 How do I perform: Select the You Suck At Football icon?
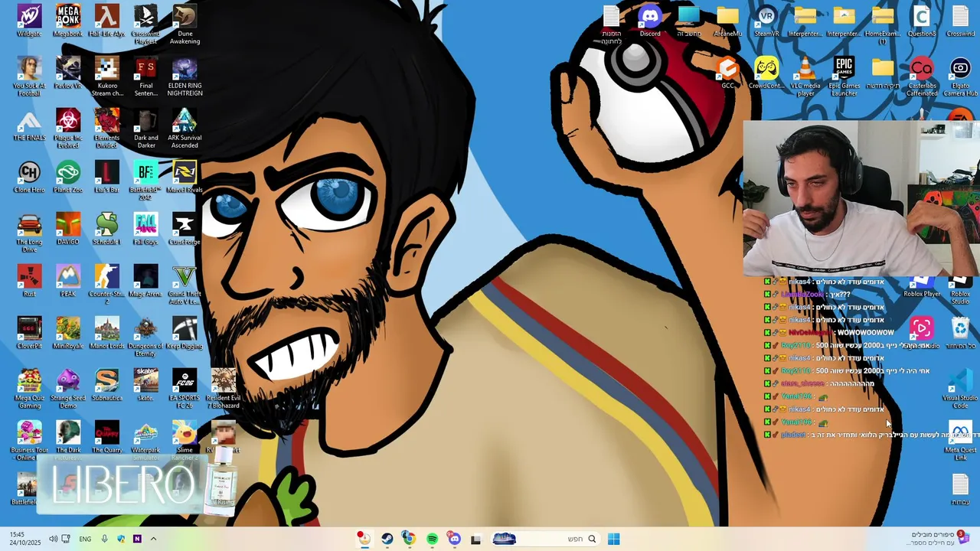point(29,77)
